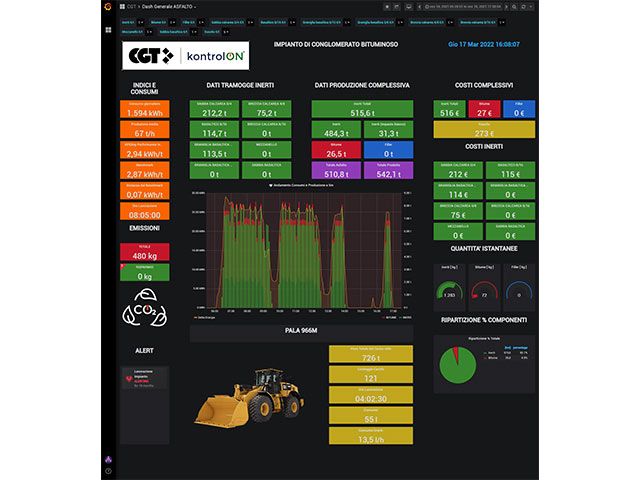Image resolution: width=640 pixels, height=480 pixels.
Task: Toggle BITUME series in line chart legend
Action: coord(393,315)
